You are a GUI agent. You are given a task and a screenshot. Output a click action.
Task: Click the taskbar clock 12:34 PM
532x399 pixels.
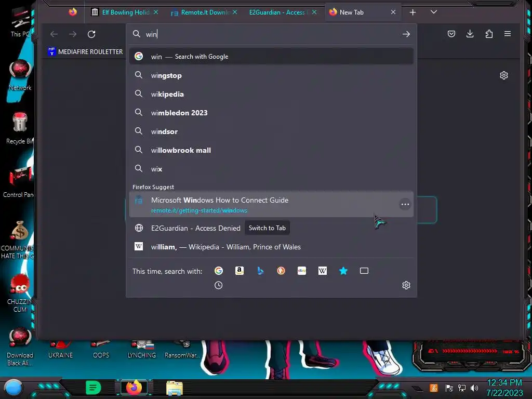504,383
